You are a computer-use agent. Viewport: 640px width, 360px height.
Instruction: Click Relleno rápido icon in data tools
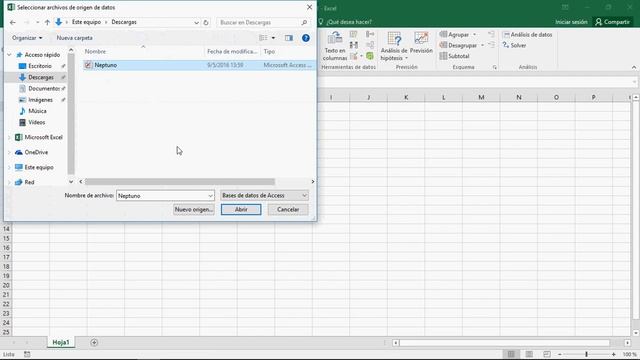pos(353,34)
